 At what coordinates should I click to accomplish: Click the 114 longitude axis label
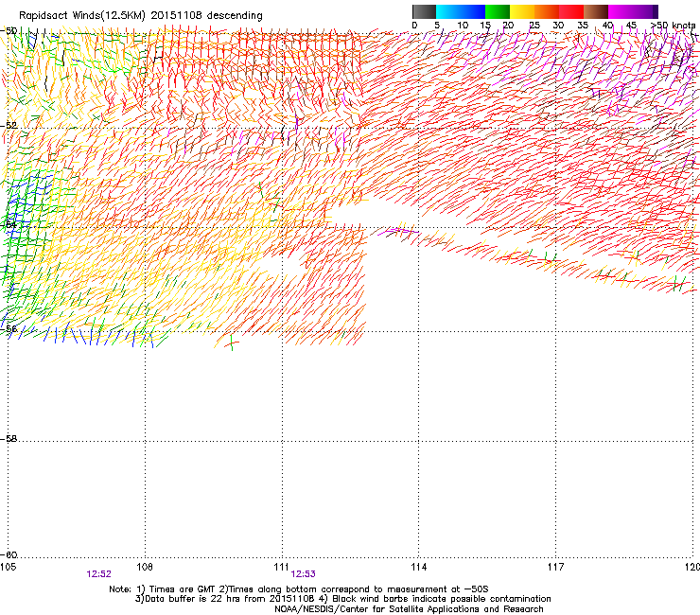419,567
